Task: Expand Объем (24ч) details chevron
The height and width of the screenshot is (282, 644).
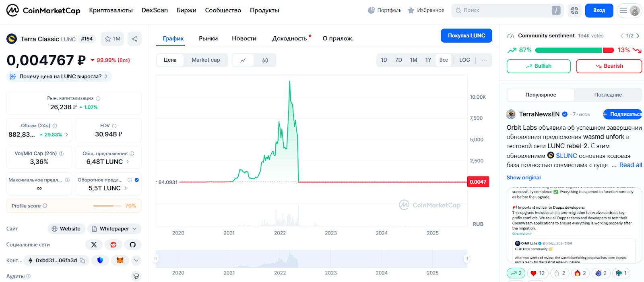Action: (x=67, y=135)
